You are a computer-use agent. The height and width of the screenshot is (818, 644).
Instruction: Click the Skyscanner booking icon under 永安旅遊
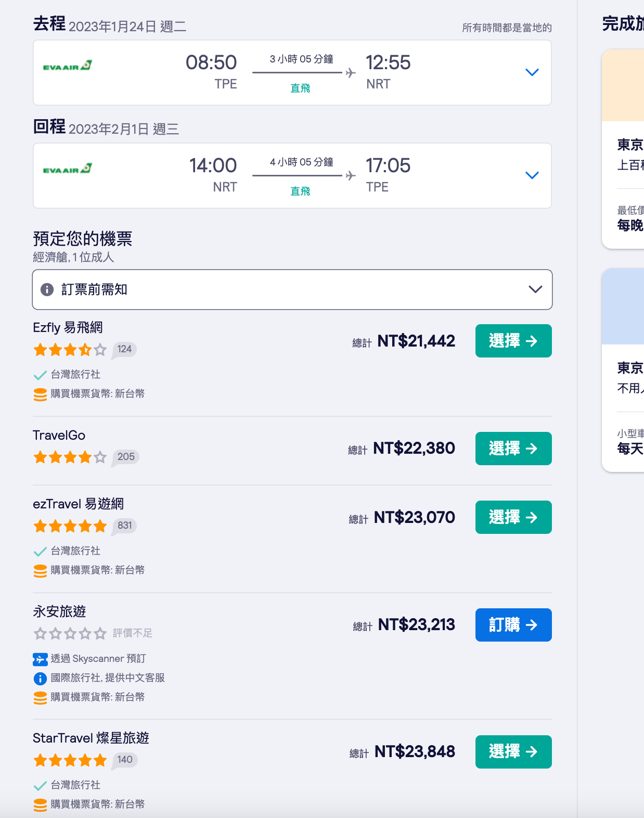[40, 659]
